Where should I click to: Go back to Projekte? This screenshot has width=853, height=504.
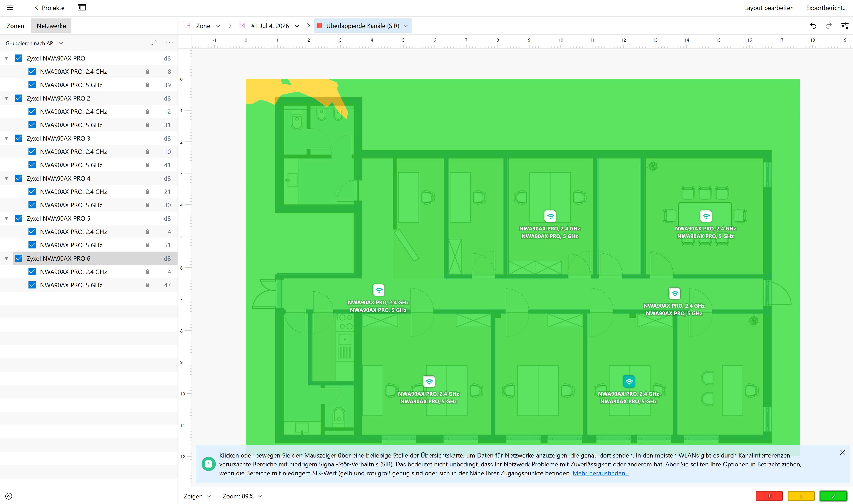pos(49,8)
